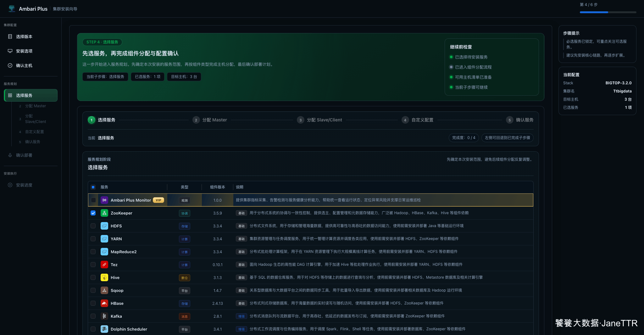Open sidebar sub-step 确认服务
Screen dimensions: 644x335
click(32, 142)
